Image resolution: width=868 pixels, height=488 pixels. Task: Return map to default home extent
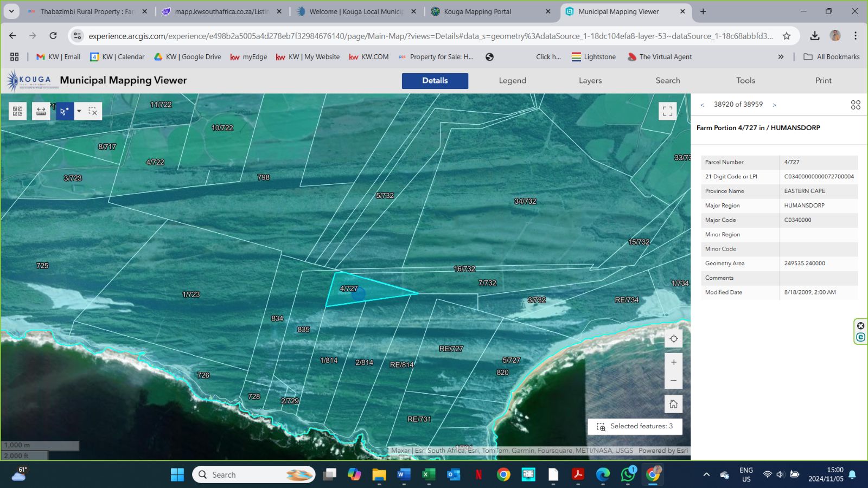[x=673, y=404]
